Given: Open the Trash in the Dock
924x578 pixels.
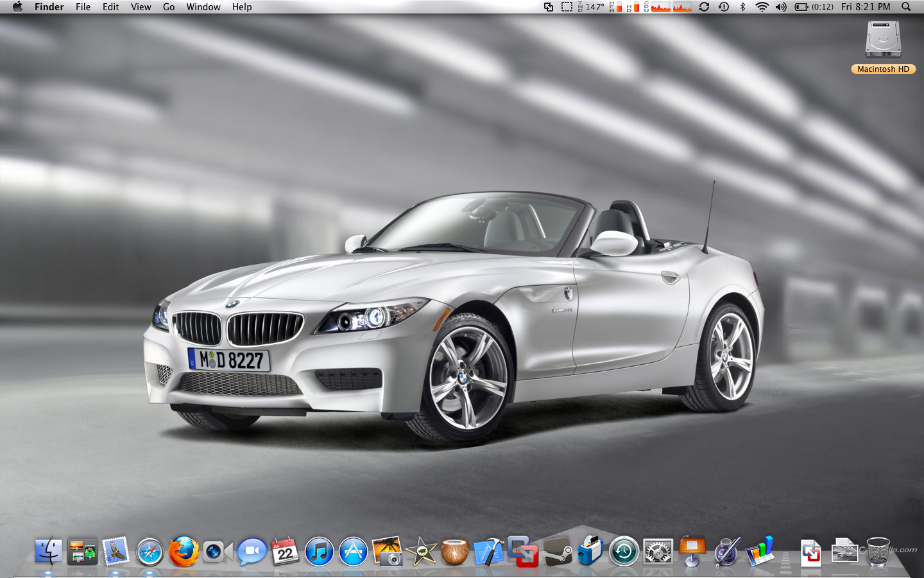Looking at the screenshot, I should [x=878, y=552].
